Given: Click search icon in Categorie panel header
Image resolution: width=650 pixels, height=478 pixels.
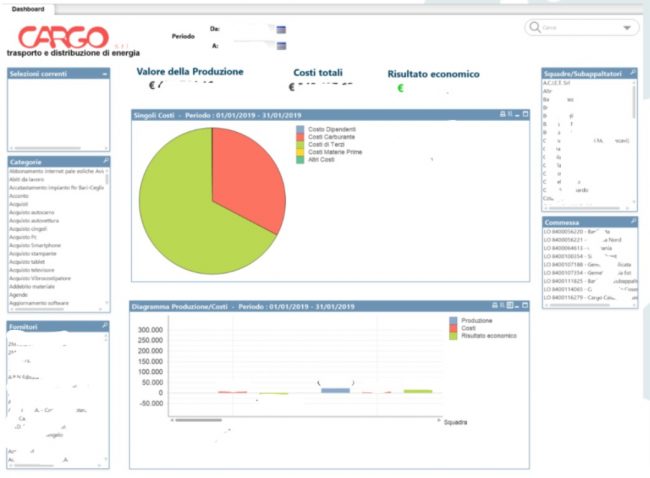Looking at the screenshot, I should pyautogui.click(x=105, y=160).
